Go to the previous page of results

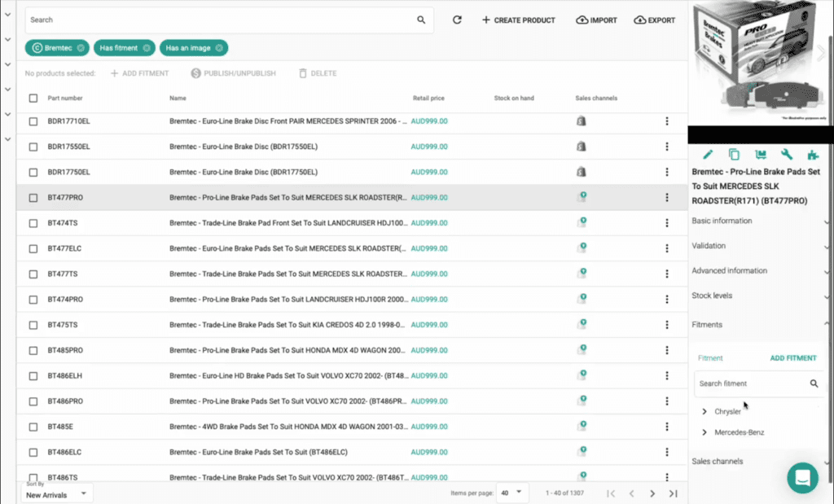pos(632,493)
